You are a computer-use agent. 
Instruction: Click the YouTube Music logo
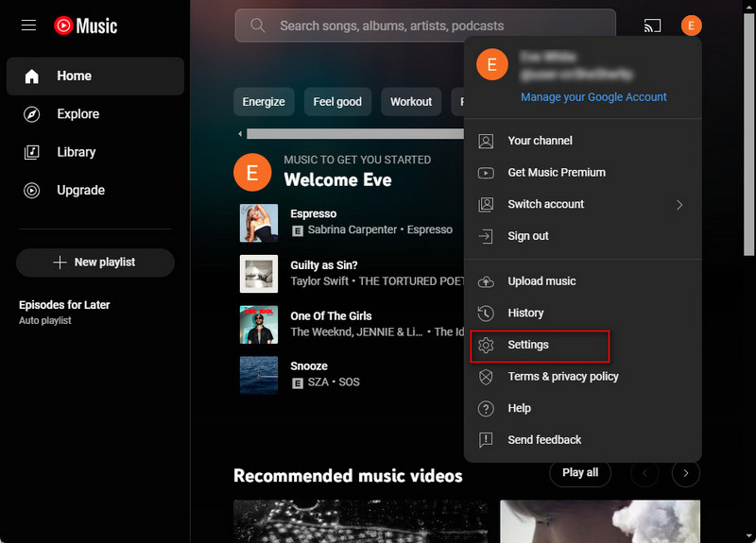click(x=85, y=25)
